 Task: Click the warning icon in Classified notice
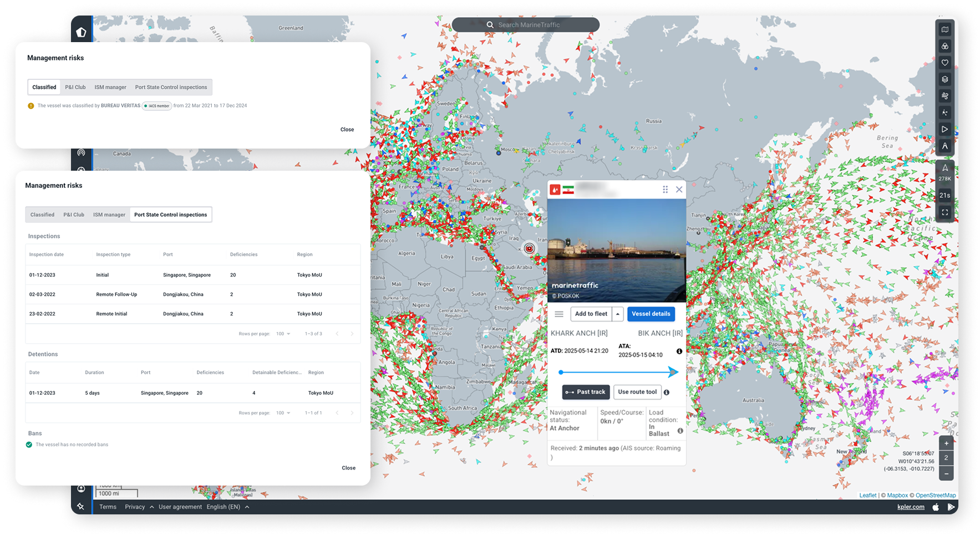click(x=31, y=106)
